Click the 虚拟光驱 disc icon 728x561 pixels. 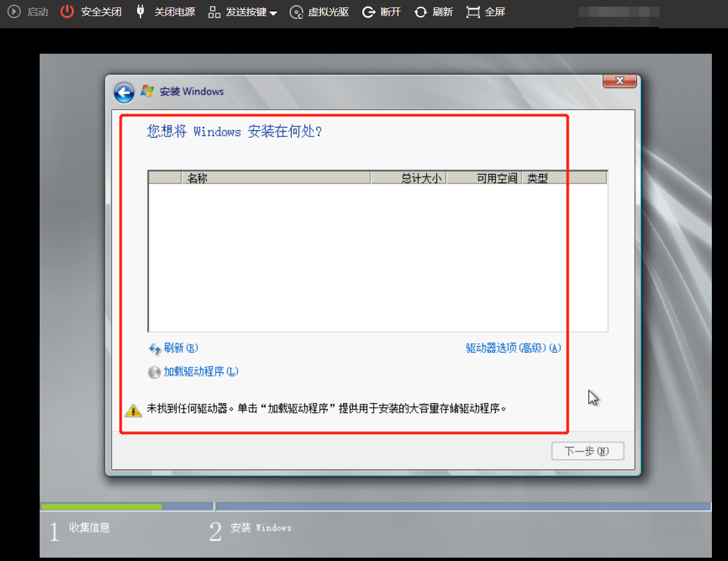click(296, 12)
